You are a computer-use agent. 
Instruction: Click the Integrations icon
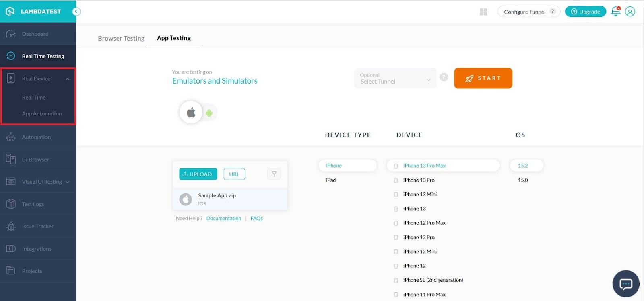11,248
